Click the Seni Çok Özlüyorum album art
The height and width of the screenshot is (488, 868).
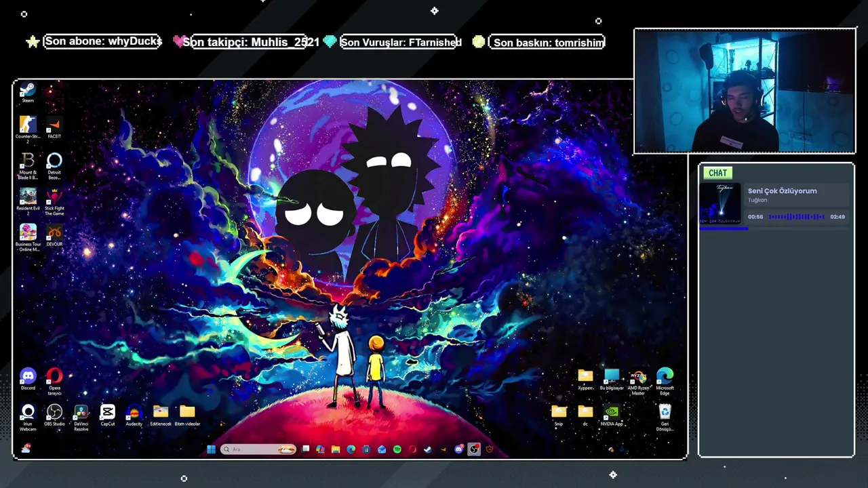721,203
